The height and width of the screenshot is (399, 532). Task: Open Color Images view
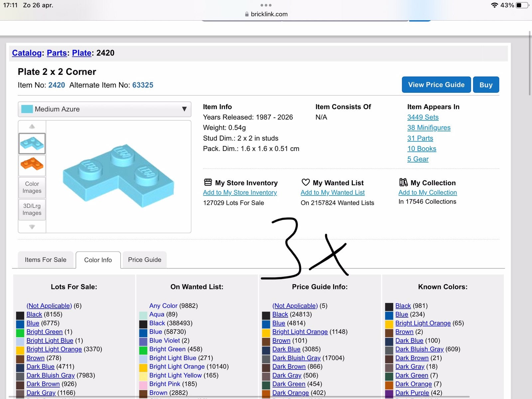(32, 187)
